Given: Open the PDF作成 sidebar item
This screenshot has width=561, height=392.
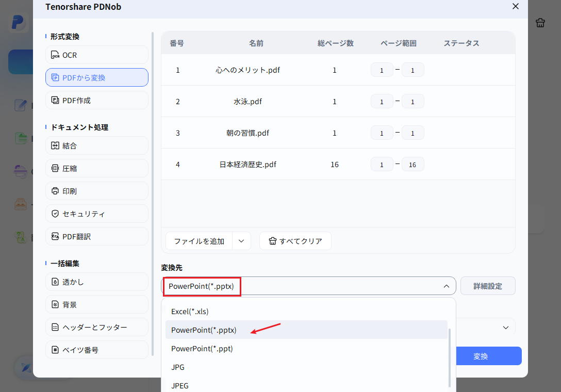Looking at the screenshot, I should [x=96, y=100].
